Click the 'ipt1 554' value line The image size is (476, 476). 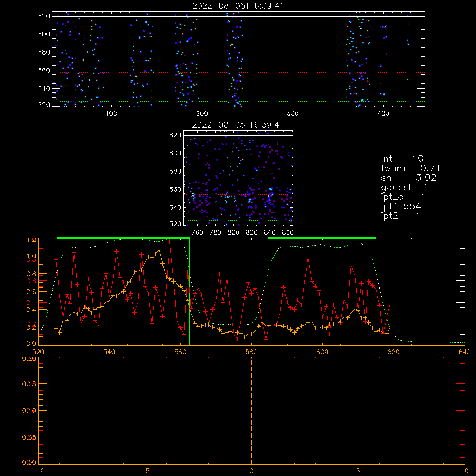[x=401, y=206]
